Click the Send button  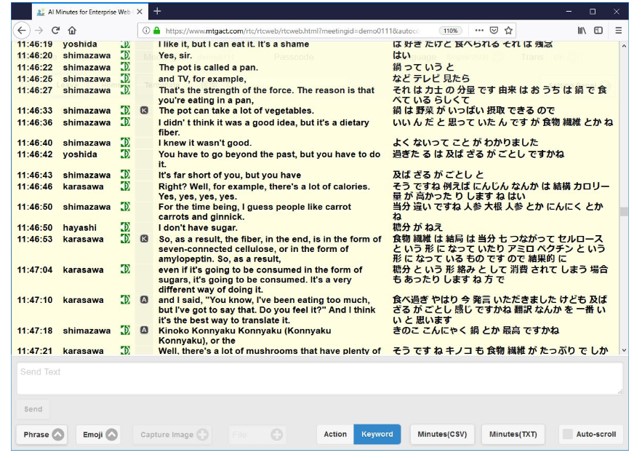pyautogui.click(x=33, y=409)
